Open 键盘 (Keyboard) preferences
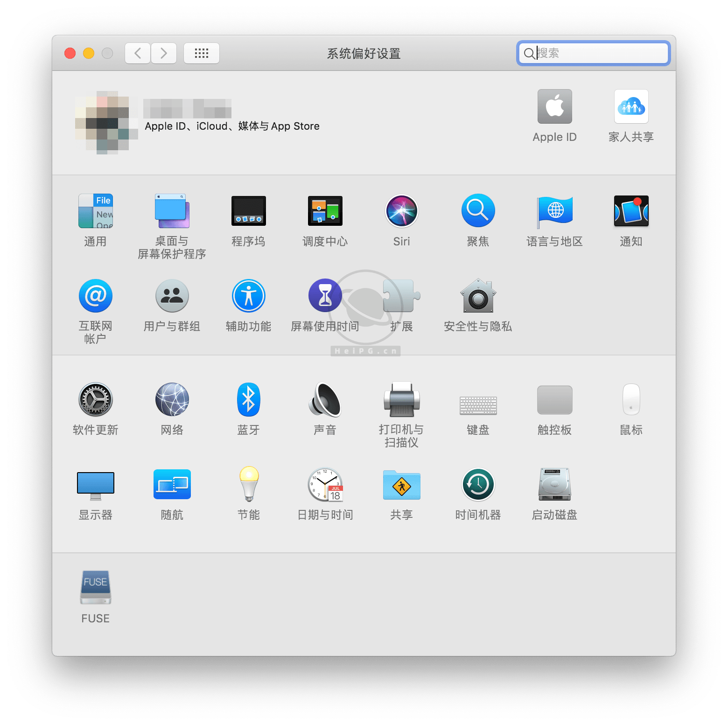The width and height of the screenshot is (728, 725). pyautogui.click(x=478, y=405)
